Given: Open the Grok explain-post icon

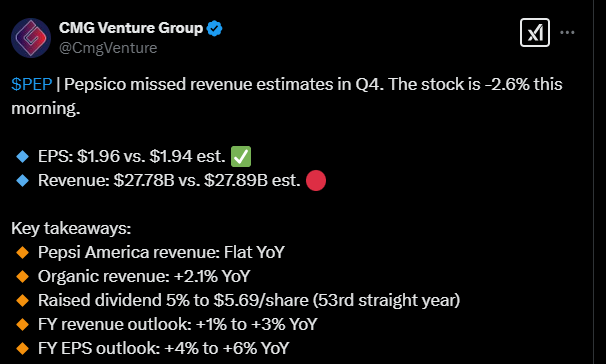Looking at the screenshot, I should (535, 33).
